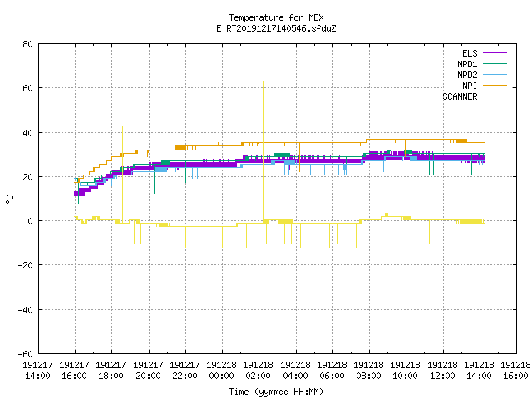This screenshot has width=532, height=399.
Task: Click the y-axis value 60
Action: tap(27, 88)
